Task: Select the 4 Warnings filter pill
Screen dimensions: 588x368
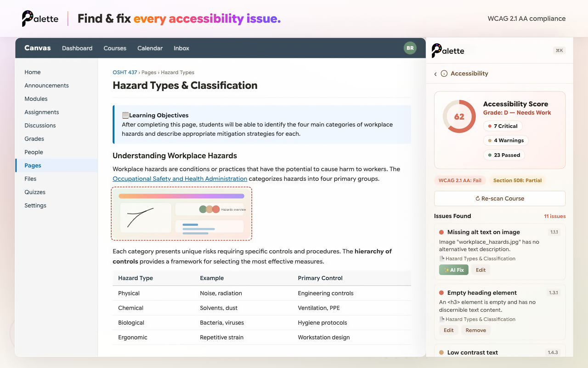Action: [x=506, y=140]
